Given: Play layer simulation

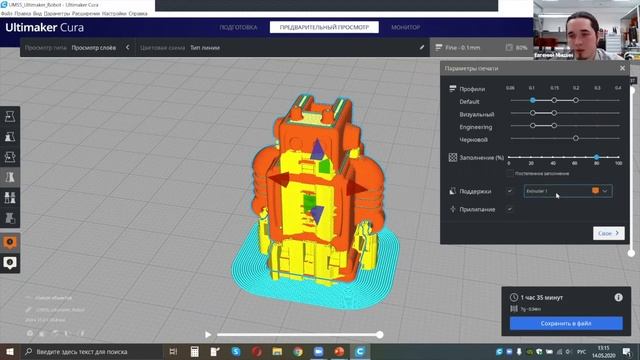Looking at the screenshot, I should pyautogui.click(x=208, y=335).
